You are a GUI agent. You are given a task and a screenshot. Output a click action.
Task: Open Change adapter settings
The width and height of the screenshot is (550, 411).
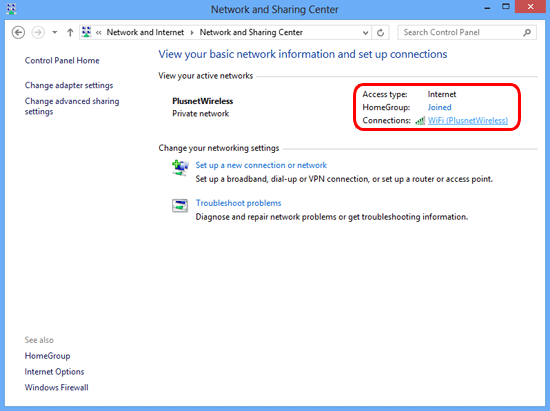pyautogui.click(x=69, y=86)
